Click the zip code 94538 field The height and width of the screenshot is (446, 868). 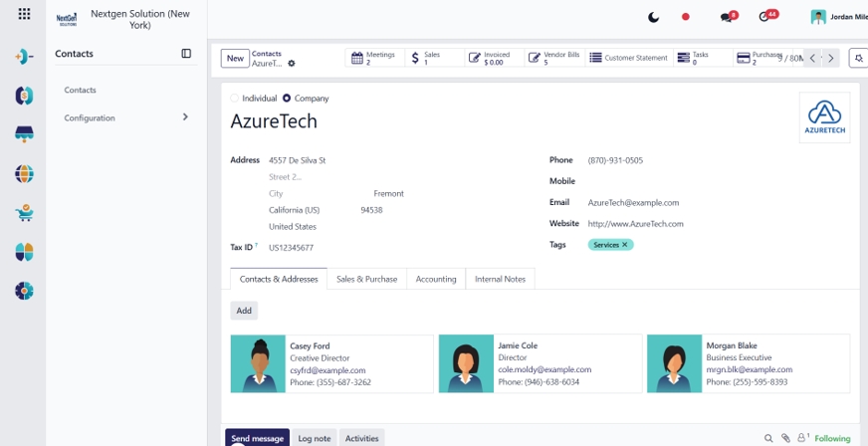(x=371, y=210)
